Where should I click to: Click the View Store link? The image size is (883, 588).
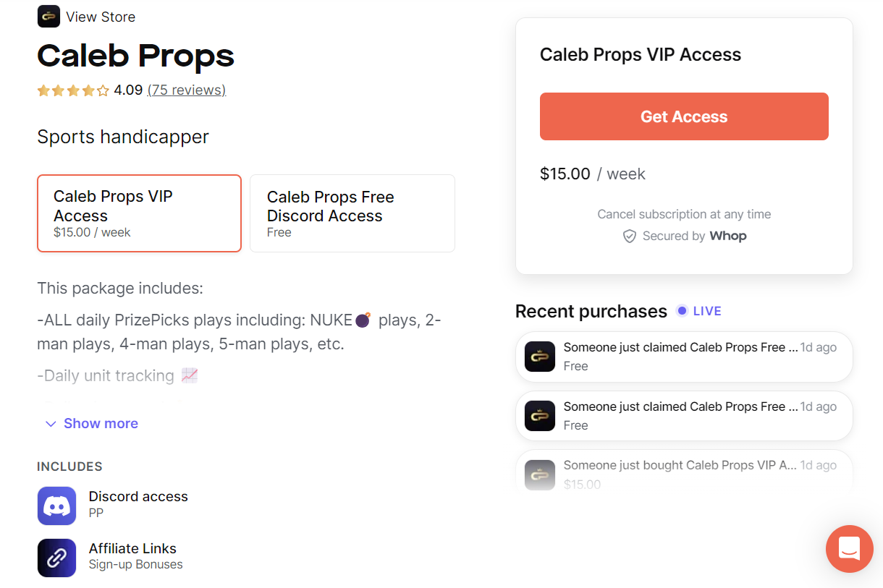pyautogui.click(x=101, y=16)
